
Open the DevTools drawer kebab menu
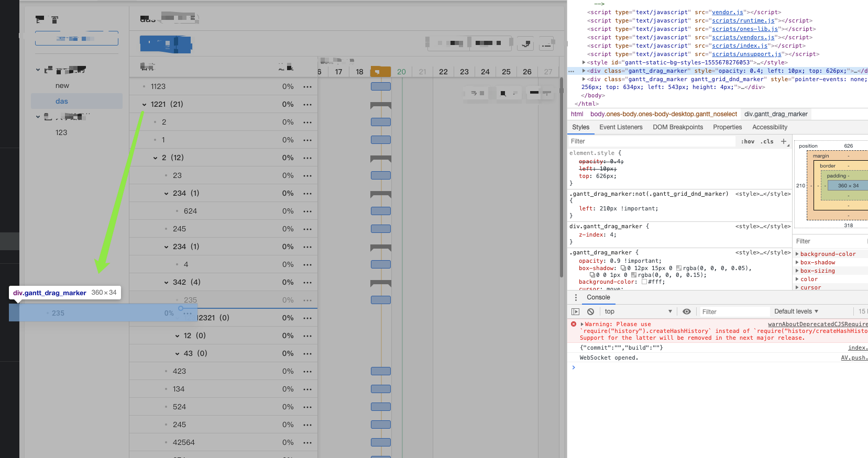(576, 297)
